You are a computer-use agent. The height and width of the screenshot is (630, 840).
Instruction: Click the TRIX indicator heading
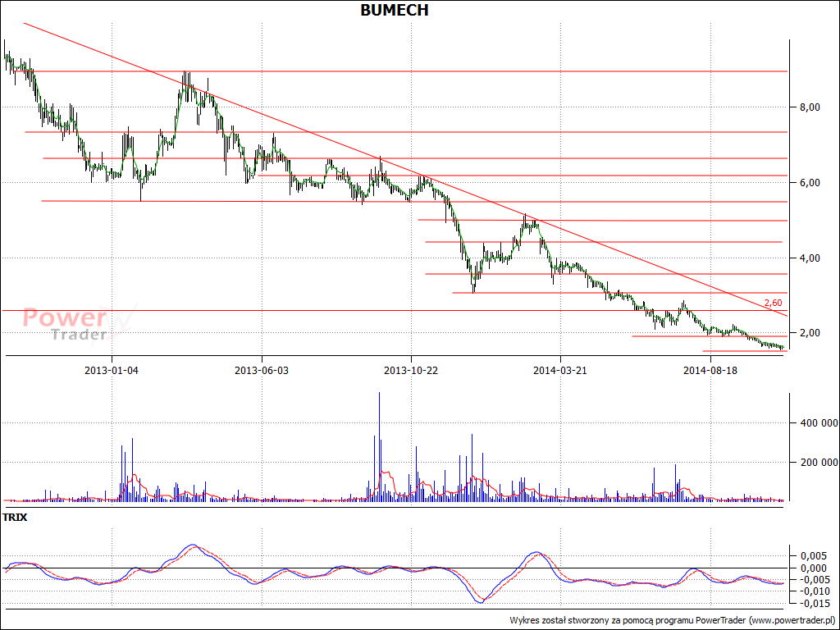[x=15, y=518]
